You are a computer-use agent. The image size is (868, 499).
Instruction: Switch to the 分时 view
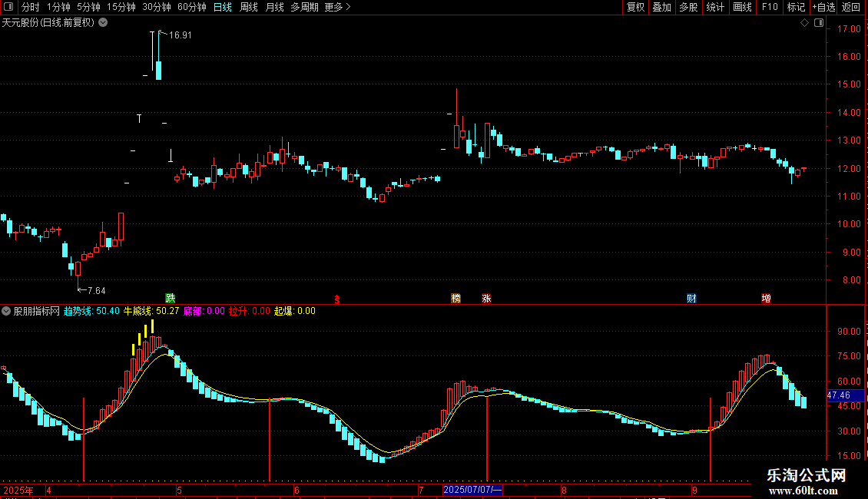[31, 7]
